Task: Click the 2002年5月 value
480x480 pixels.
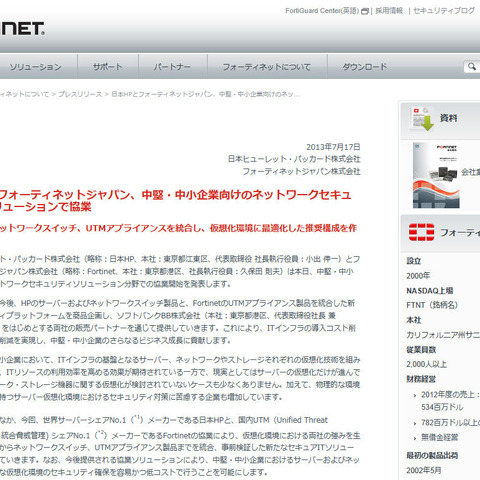Action: (x=424, y=470)
